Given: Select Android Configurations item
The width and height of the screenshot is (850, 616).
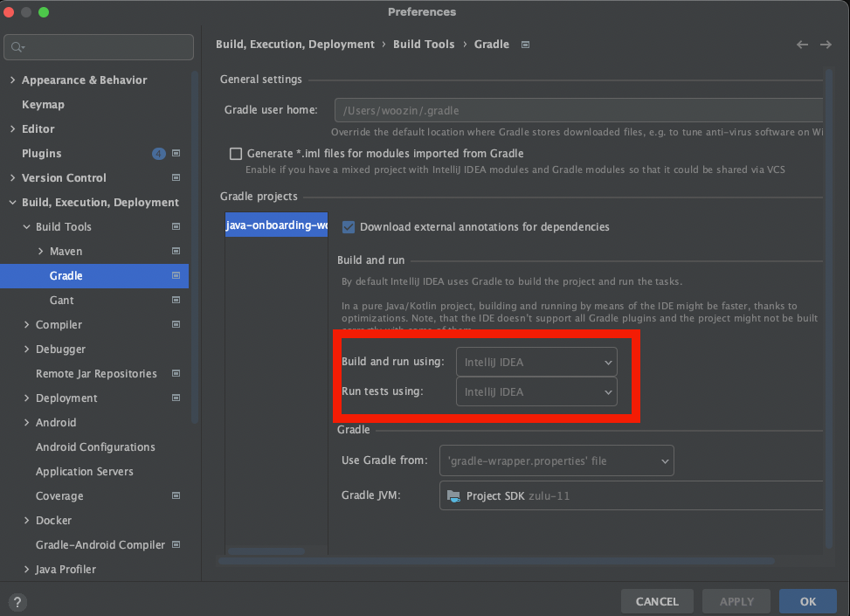Looking at the screenshot, I should [x=94, y=446].
